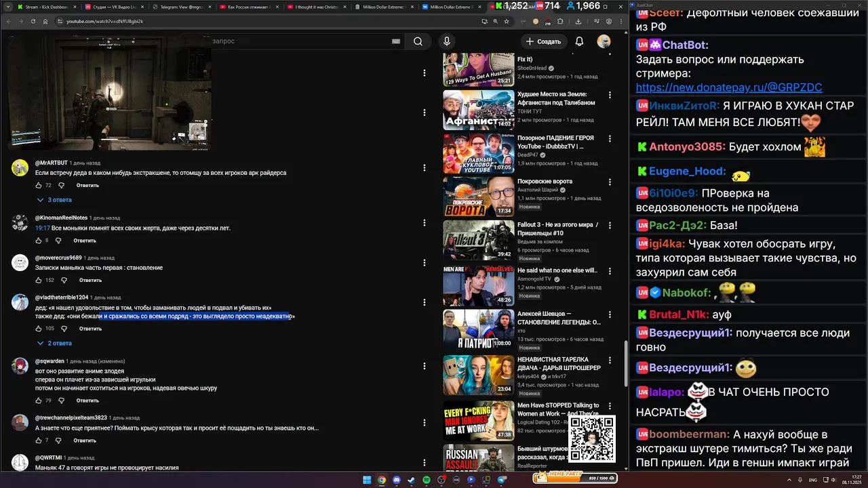Open donatepay.ru link in chat window
The height and width of the screenshot is (488, 868).
(729, 87)
